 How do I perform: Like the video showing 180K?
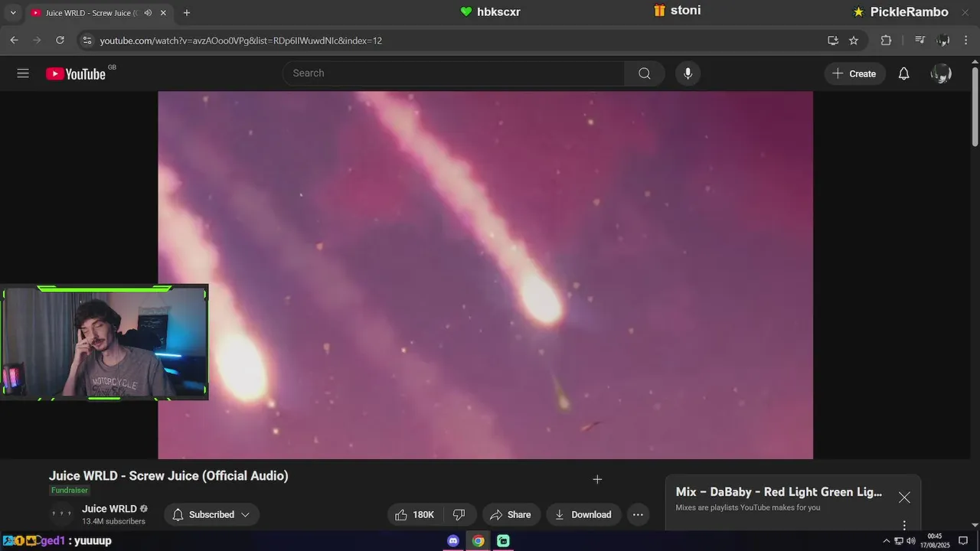414,515
